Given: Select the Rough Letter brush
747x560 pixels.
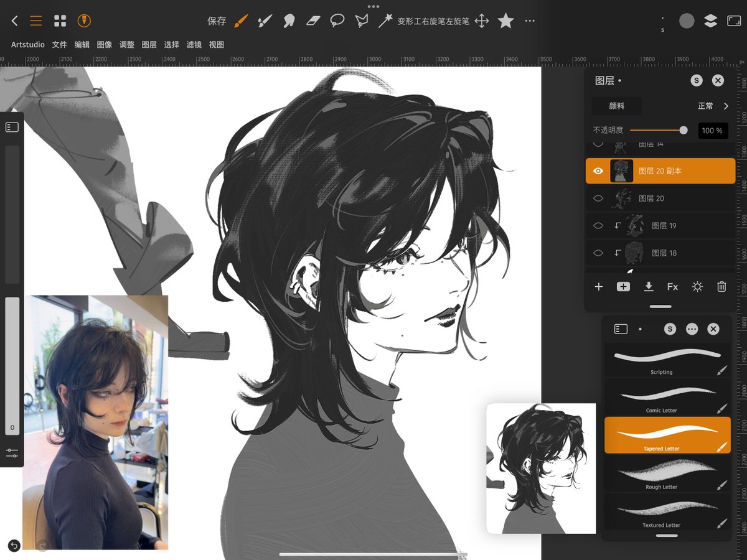Looking at the screenshot, I should click(x=667, y=474).
